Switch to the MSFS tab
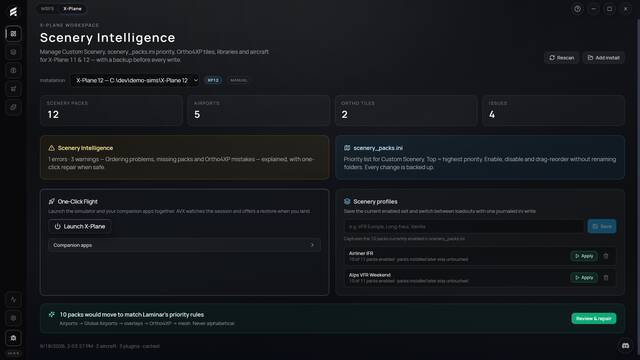Viewport: 640px width, 360px height. [x=47, y=9]
